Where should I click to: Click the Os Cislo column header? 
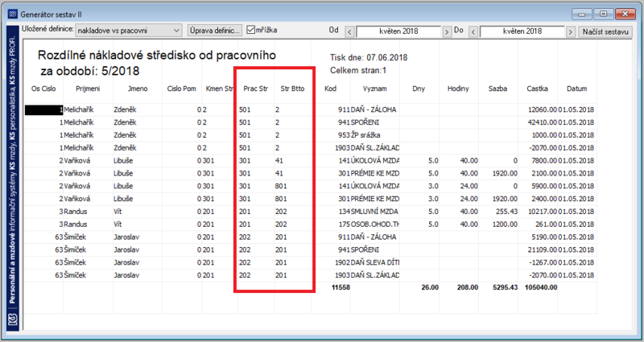tap(43, 89)
